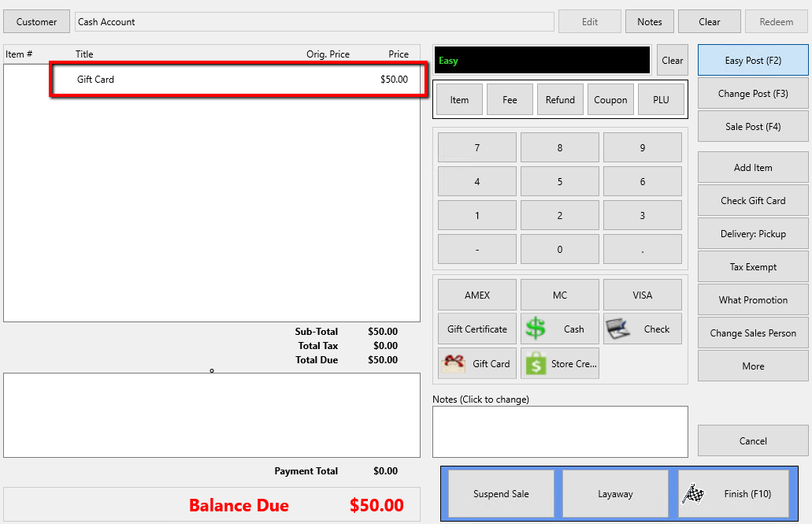
Task: Click the Cash Account customer field
Action: (x=314, y=22)
